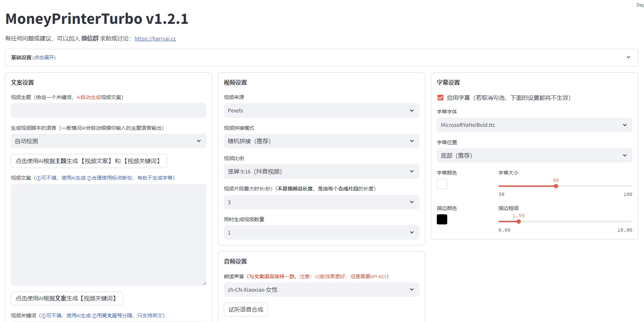
Task: Expand the 基础设置 settings panel
Action: pyautogui.click(x=321, y=57)
